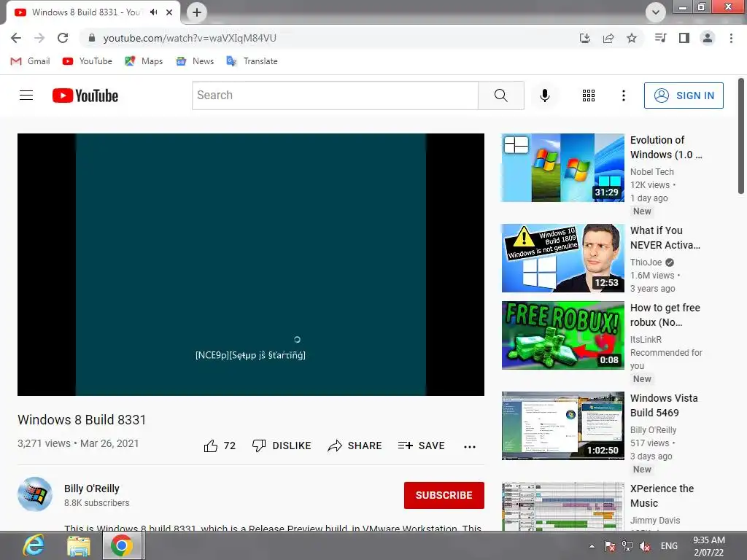The width and height of the screenshot is (747, 560).
Task: Click the Chrome taskbar icon
Action: click(x=122, y=545)
